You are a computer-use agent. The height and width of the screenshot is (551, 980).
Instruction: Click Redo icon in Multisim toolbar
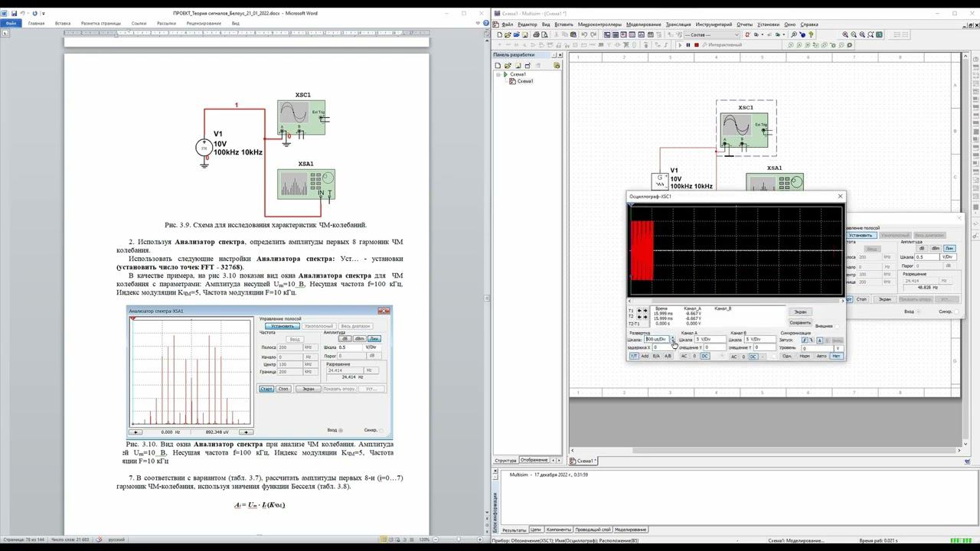pos(593,34)
